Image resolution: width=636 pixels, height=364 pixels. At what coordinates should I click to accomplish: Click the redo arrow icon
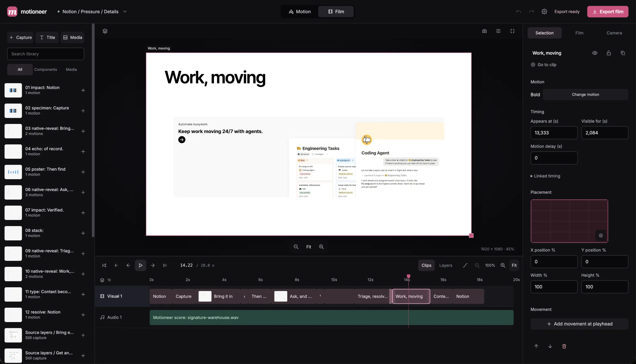[x=532, y=11]
